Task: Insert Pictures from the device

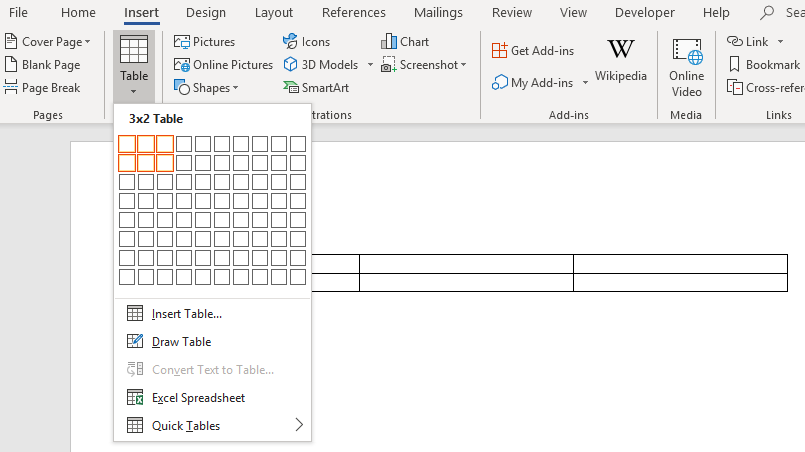Action: [204, 42]
